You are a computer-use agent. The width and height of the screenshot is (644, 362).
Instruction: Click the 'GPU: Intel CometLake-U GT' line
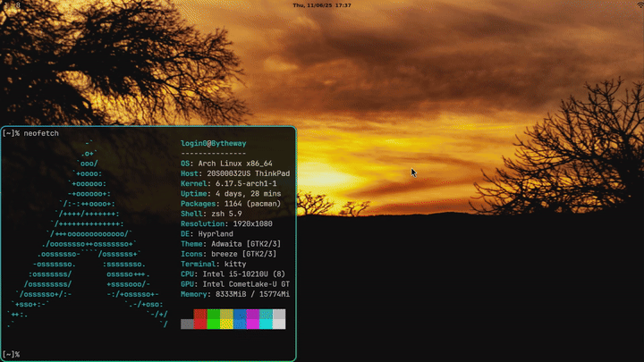pos(235,284)
